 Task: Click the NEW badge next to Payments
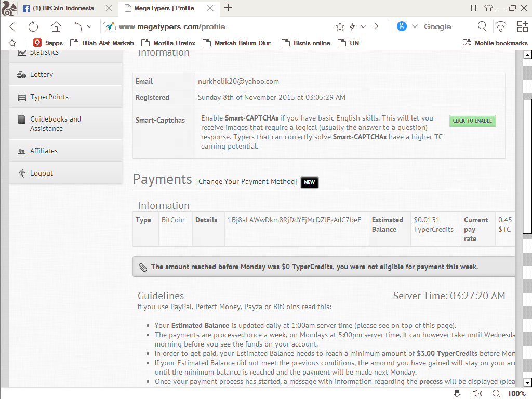click(x=310, y=182)
